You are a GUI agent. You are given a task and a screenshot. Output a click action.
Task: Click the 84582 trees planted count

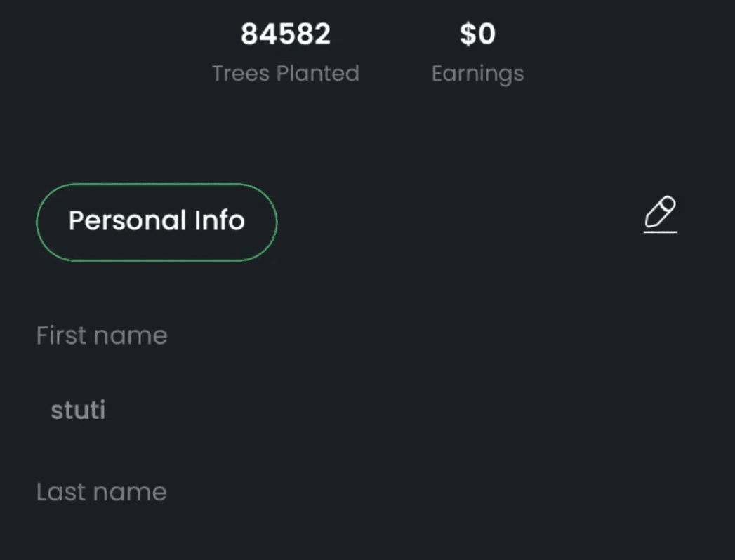(286, 34)
